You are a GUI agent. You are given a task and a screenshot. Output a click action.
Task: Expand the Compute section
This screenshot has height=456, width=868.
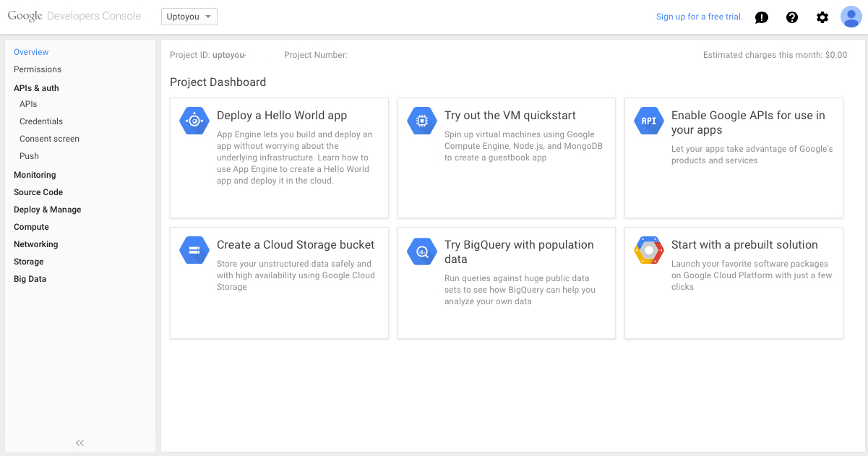[x=31, y=227]
